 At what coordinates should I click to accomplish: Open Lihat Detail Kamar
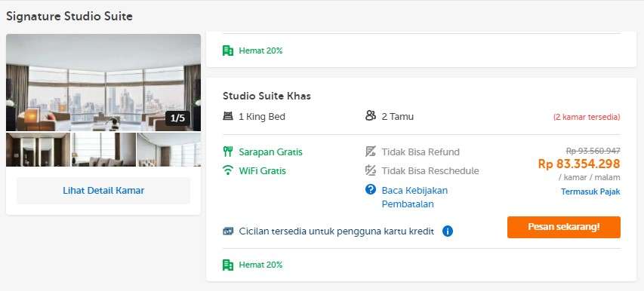tap(103, 191)
